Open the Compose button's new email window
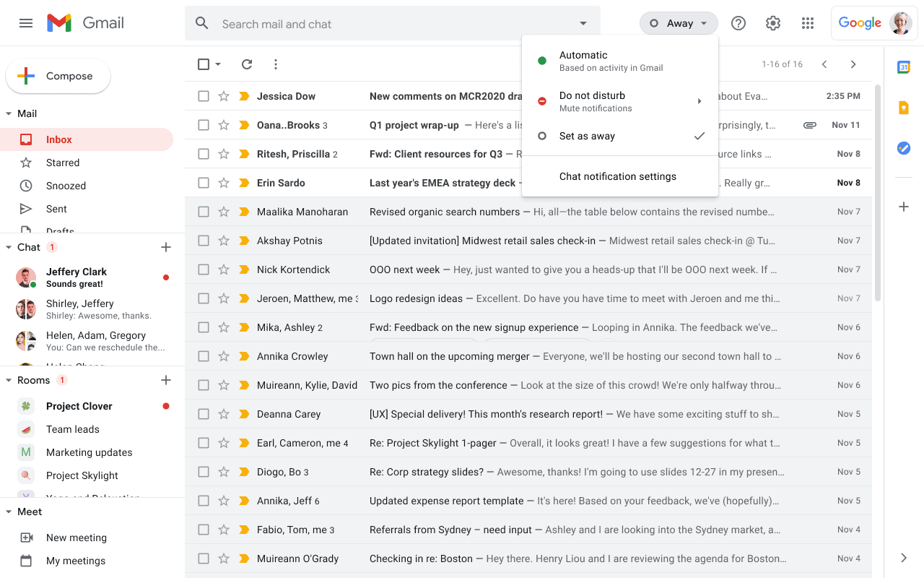Viewport: 924px width, 578px height. click(x=58, y=75)
